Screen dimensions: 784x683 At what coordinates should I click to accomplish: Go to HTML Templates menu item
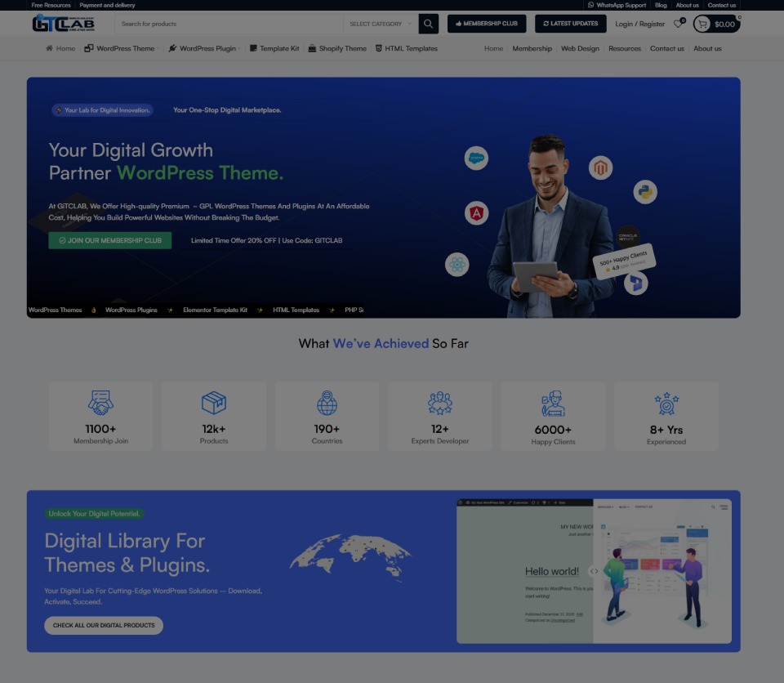click(407, 48)
